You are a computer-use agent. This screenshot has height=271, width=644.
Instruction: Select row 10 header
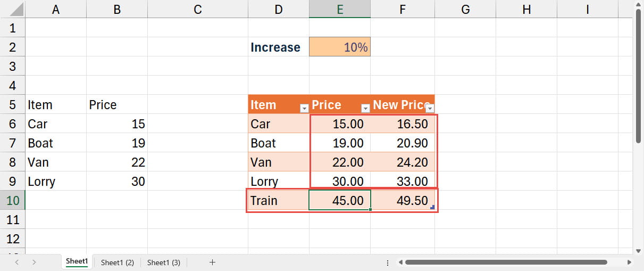click(x=12, y=200)
